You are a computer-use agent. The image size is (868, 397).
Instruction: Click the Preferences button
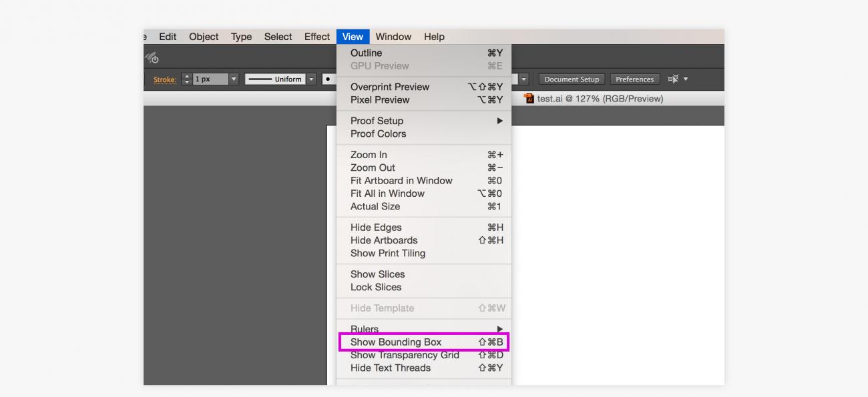point(634,79)
